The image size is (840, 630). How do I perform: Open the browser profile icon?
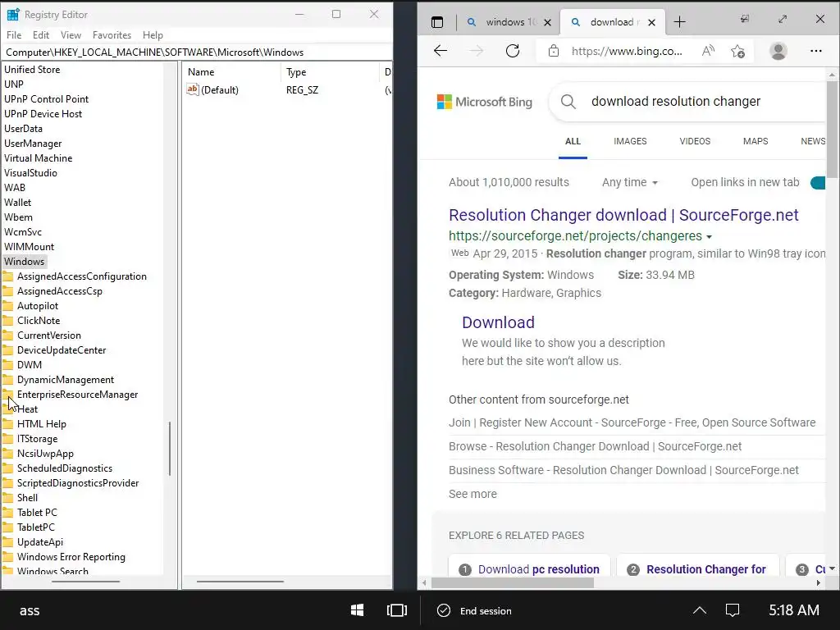click(x=778, y=51)
